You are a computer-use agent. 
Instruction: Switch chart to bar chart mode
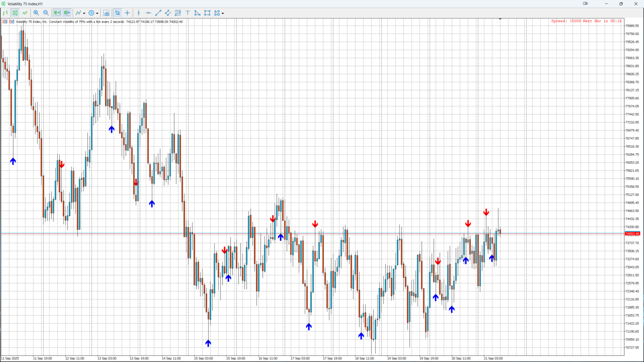tap(5, 13)
